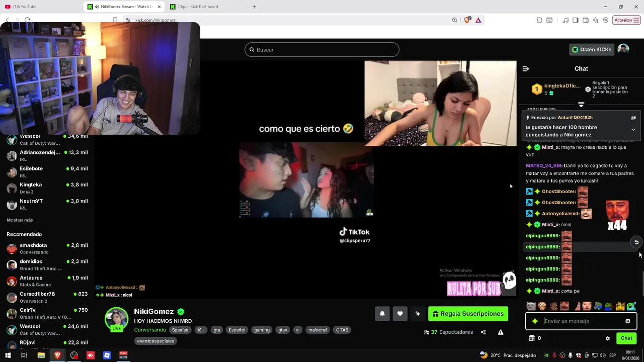Open Brave VPN shield icon
644x362 pixels.
click(606, 20)
